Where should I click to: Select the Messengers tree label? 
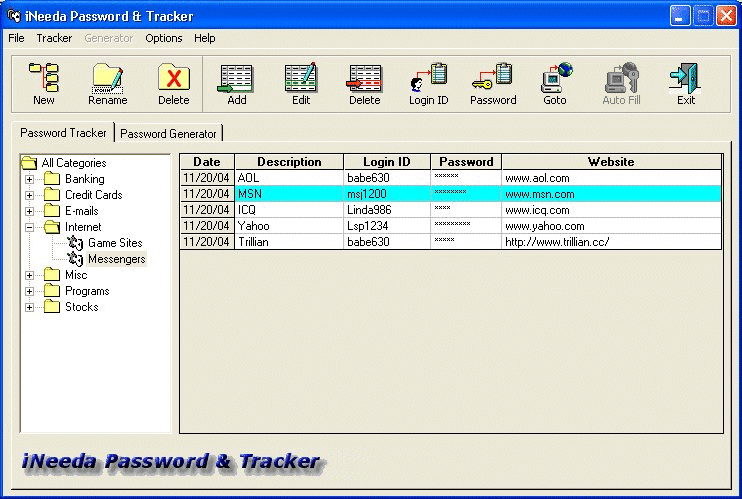click(116, 259)
